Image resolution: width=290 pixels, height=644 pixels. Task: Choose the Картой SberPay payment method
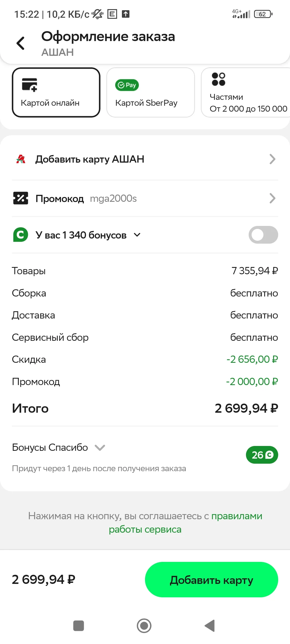pos(151,92)
